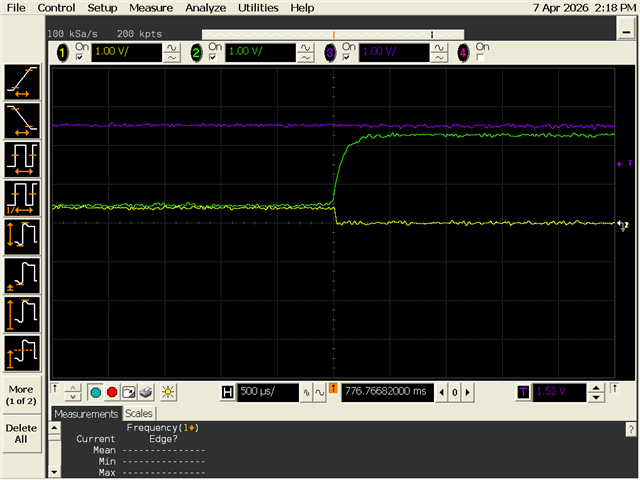Select the frequency measurement icon
The width and height of the screenshot is (640, 480).
click(x=22, y=198)
